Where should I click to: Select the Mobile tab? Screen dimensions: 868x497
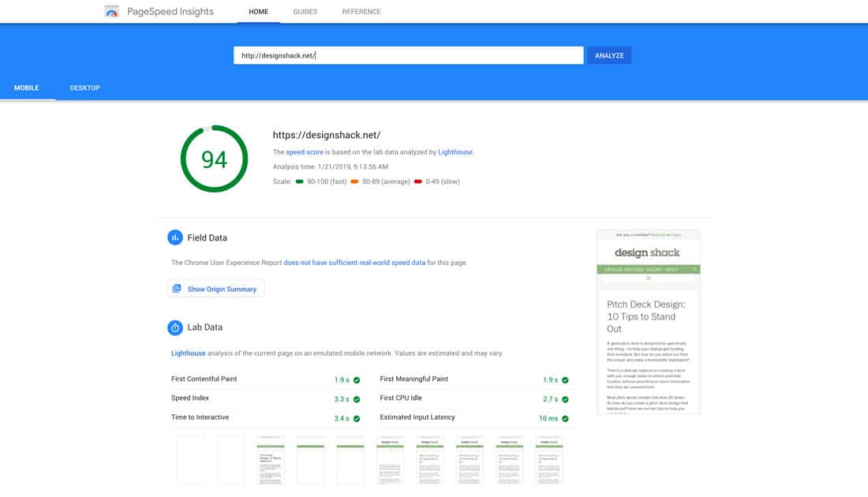point(27,88)
